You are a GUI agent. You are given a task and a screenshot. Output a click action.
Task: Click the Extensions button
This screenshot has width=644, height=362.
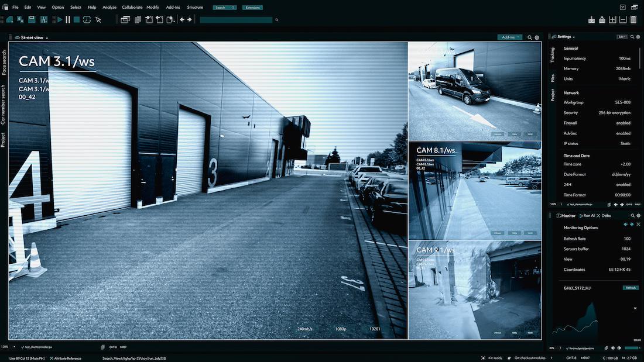pyautogui.click(x=252, y=8)
